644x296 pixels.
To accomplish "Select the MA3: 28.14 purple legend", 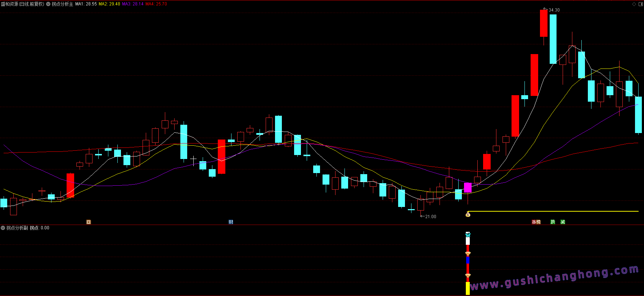I will pyautogui.click(x=133, y=4).
